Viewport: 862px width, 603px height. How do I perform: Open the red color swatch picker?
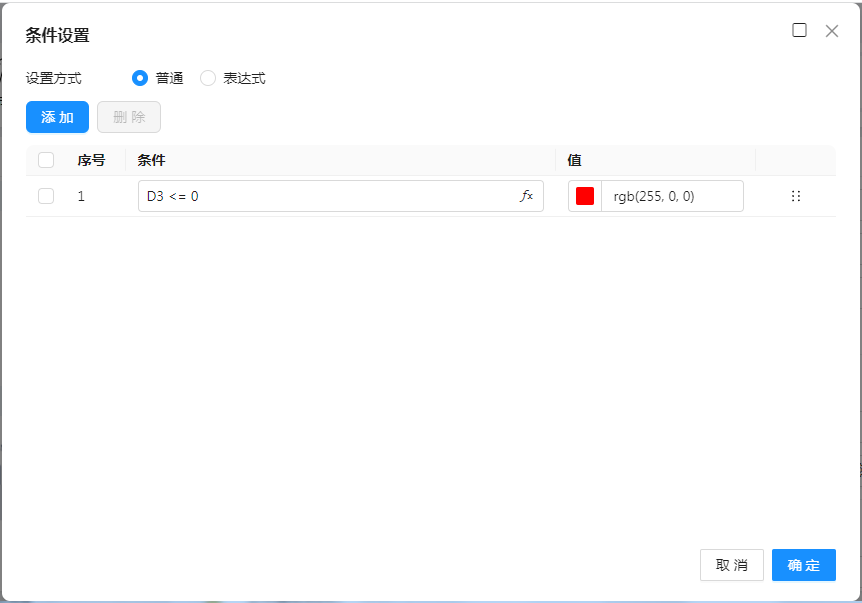pyautogui.click(x=585, y=196)
